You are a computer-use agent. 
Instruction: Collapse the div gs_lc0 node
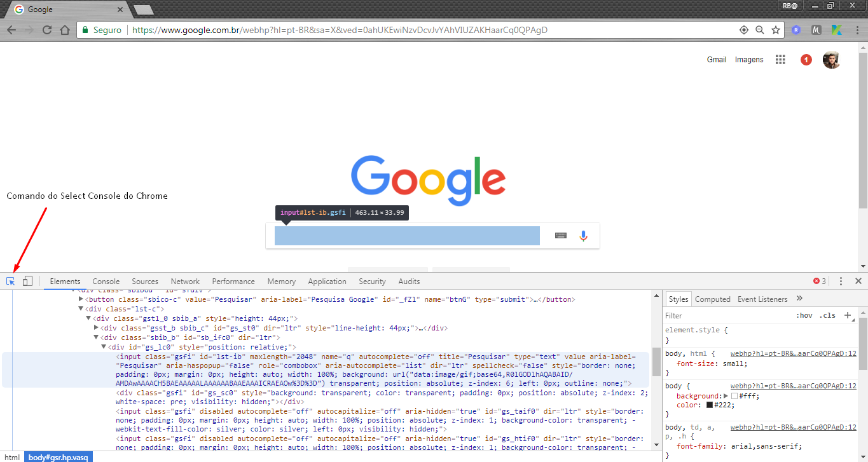point(104,347)
